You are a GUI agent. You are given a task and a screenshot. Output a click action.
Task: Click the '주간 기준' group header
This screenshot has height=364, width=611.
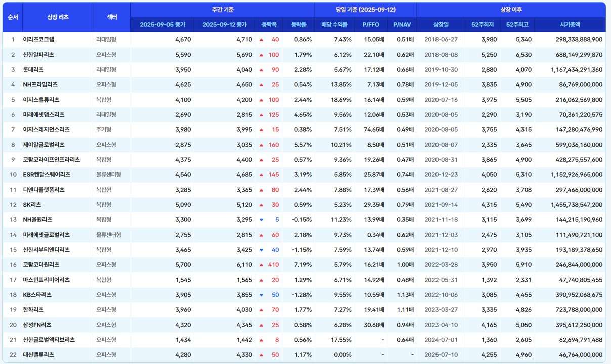[223, 10]
